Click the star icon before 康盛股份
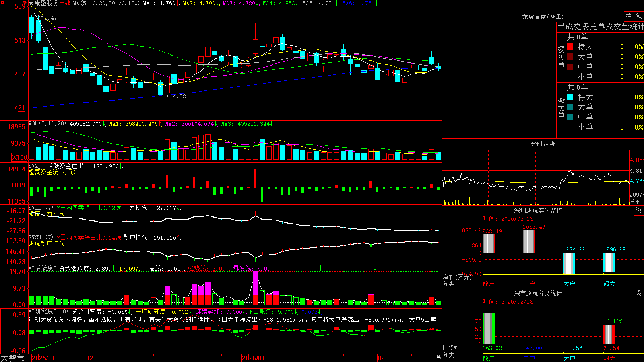The height and width of the screenshot is (362, 644). [x=31, y=3]
